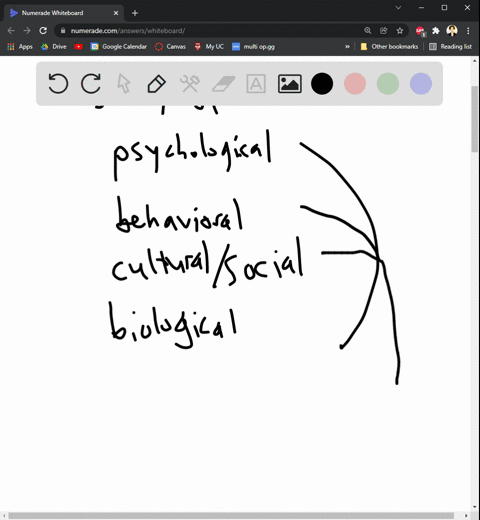Open a new browser tab

coord(135,13)
